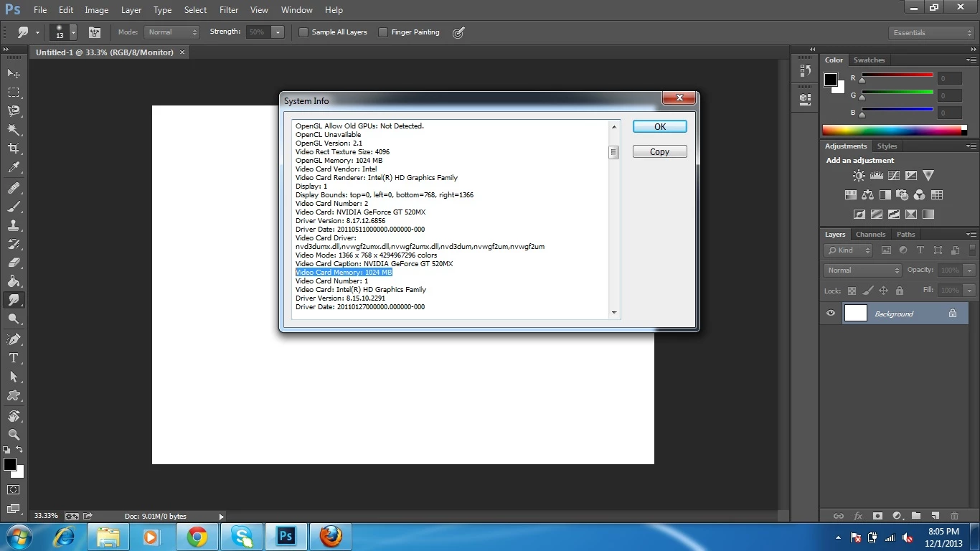
Task: Select the Crop tool
Action: point(14,148)
